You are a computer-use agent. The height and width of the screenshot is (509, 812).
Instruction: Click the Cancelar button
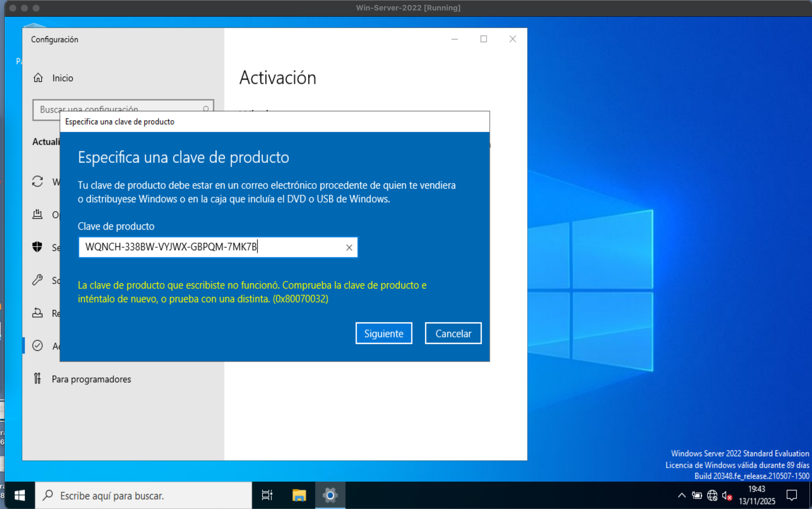(453, 333)
